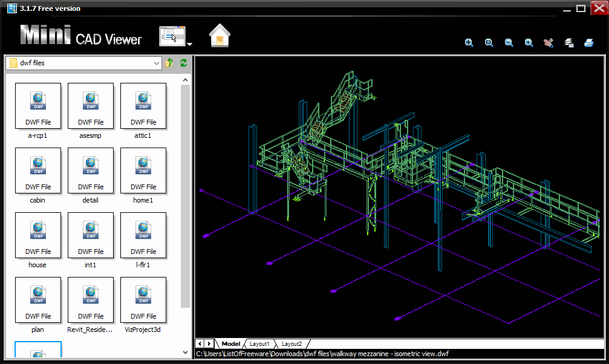The width and height of the screenshot is (609, 364).
Task: Activate the pan hand tool
Action: coord(549,43)
